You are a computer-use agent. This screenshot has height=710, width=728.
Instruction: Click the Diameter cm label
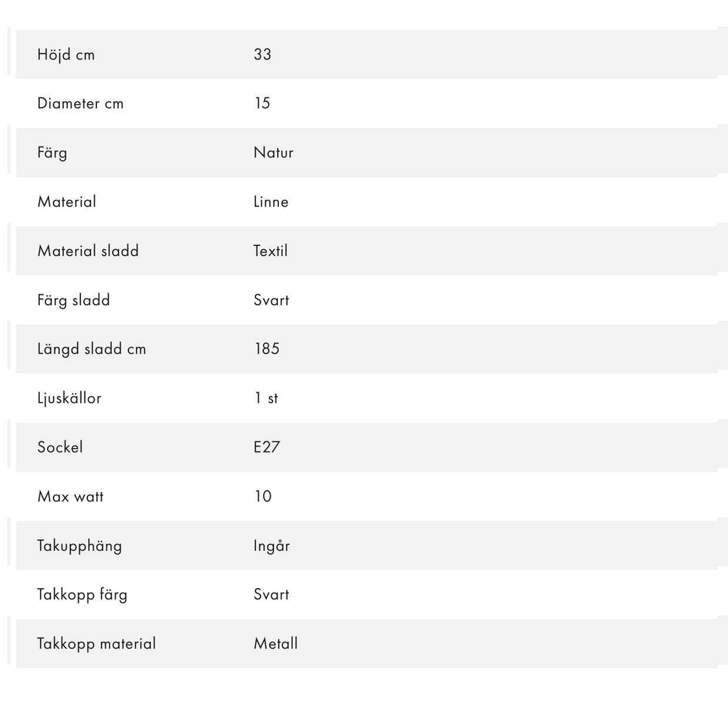tap(80, 103)
